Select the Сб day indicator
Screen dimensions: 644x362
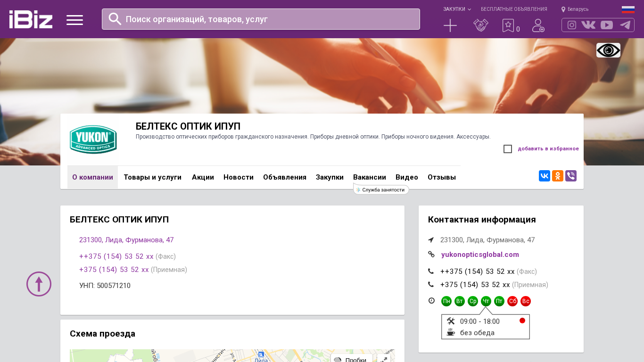point(512,301)
